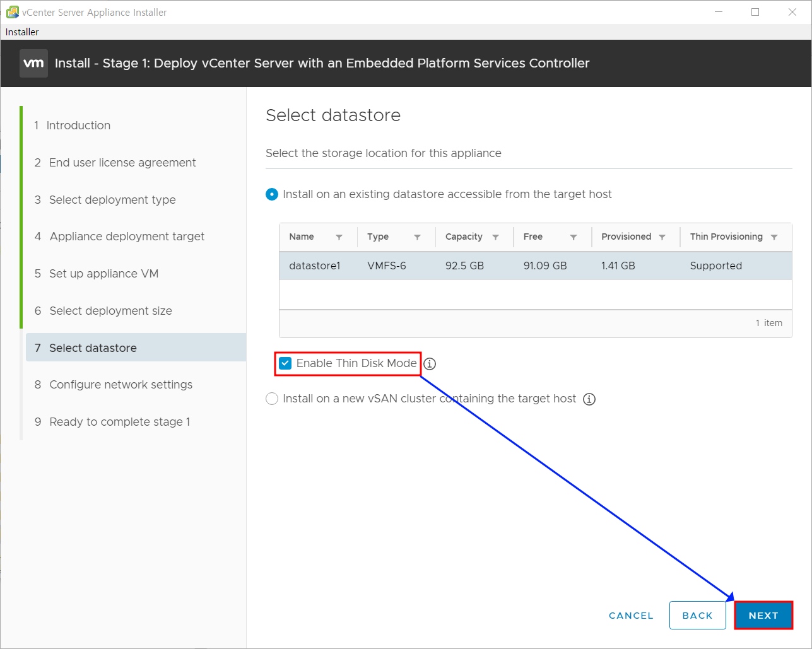Screen dimensions: 812x649
Task: Filter the Capacity column
Action: pos(495,237)
